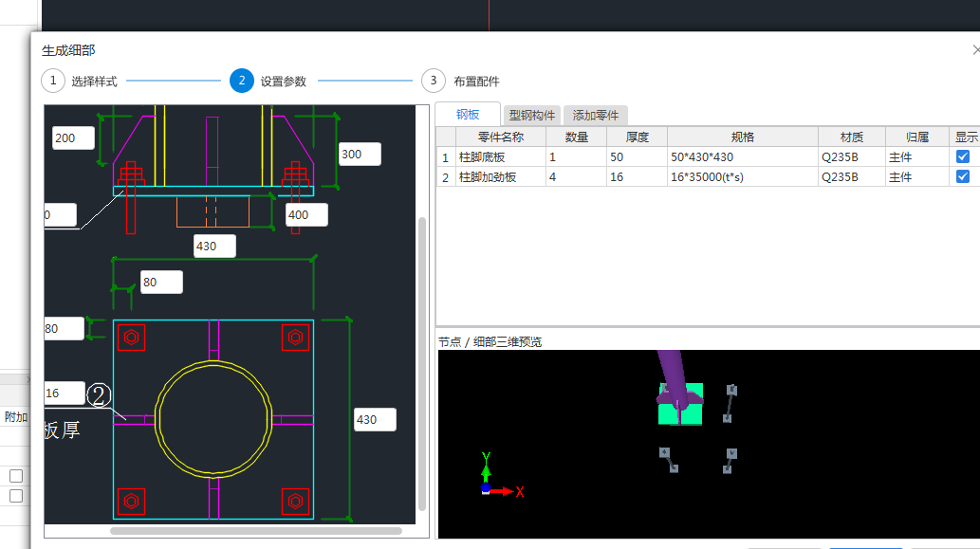
Task: Edit the 200 dimension input field
Action: pos(73,138)
